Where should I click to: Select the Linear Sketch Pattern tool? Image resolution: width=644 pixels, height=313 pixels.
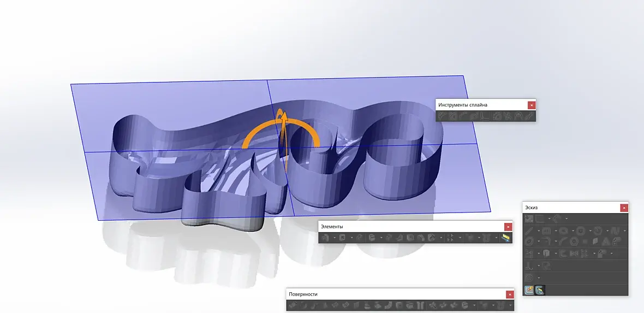coord(584,253)
